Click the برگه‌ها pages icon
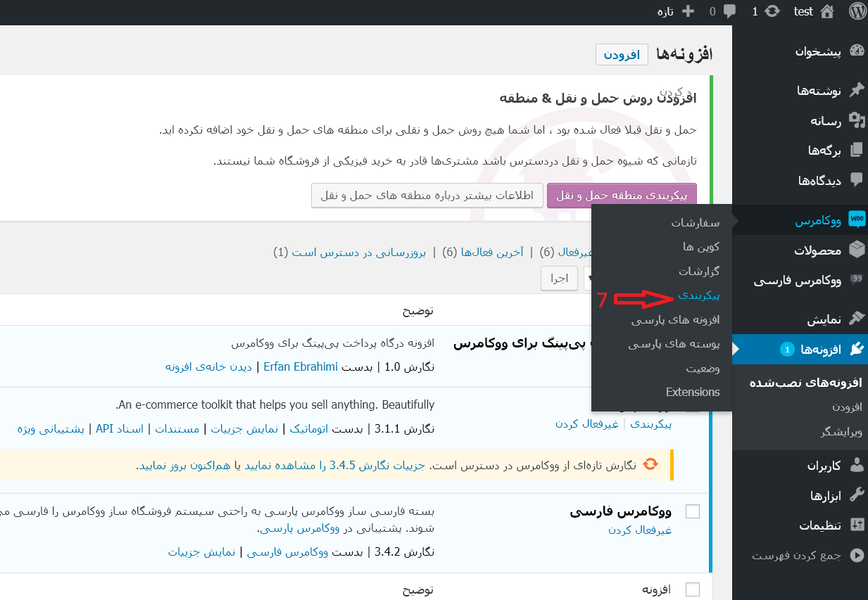The height and width of the screenshot is (600, 868). coord(856,151)
